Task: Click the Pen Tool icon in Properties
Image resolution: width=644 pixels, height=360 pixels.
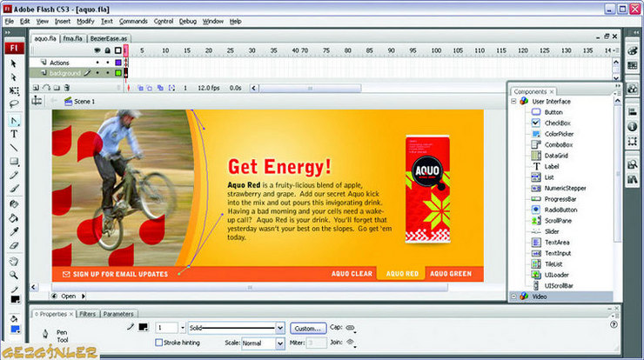Action: 45,334
